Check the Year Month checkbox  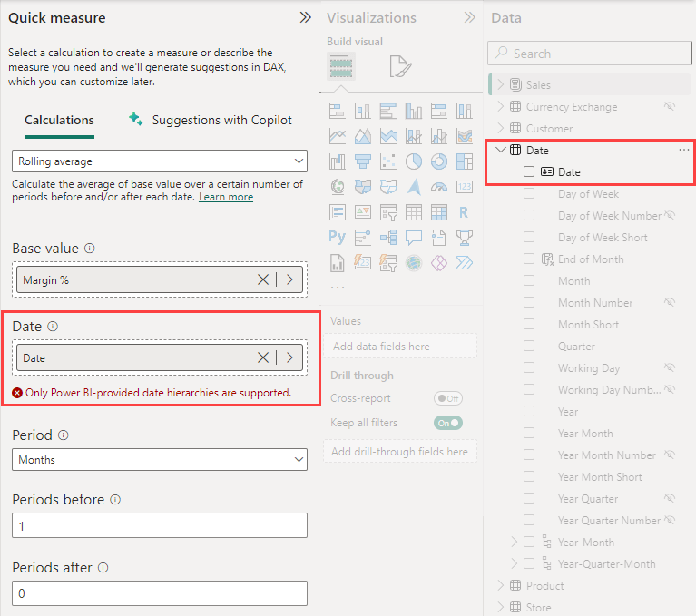click(x=529, y=433)
